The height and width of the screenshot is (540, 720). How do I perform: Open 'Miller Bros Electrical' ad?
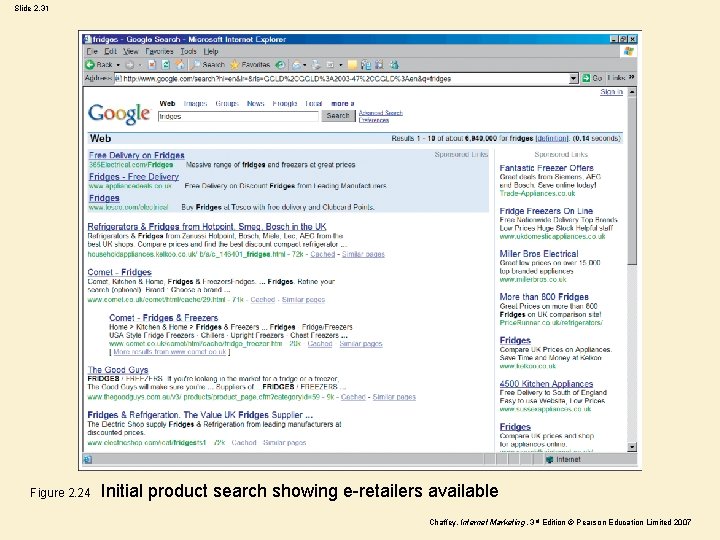click(539, 253)
